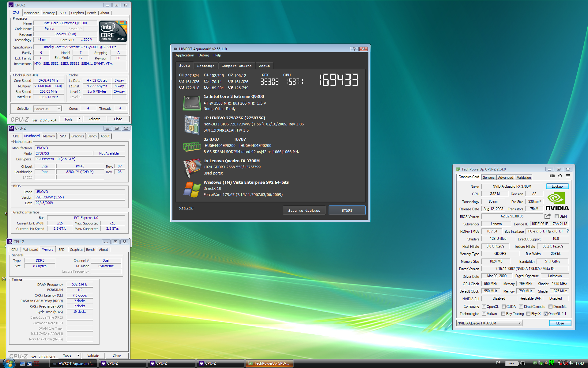Click the START button in Aquamark
588x368 pixels.
pos(347,210)
